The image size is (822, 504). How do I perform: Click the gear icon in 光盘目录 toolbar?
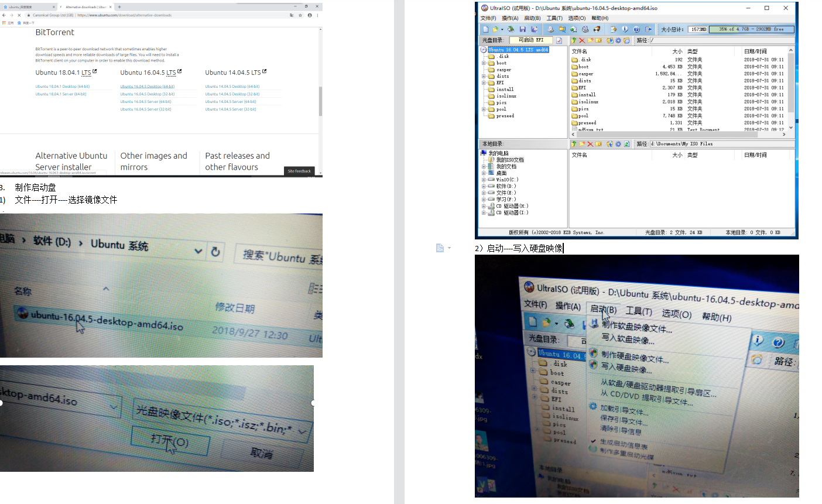[618, 40]
